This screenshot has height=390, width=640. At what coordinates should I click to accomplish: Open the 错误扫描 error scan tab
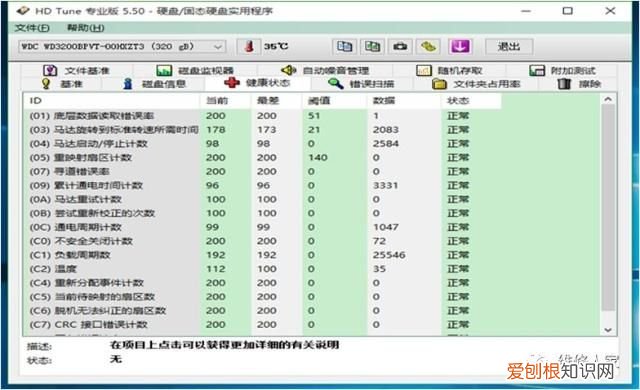(x=361, y=84)
